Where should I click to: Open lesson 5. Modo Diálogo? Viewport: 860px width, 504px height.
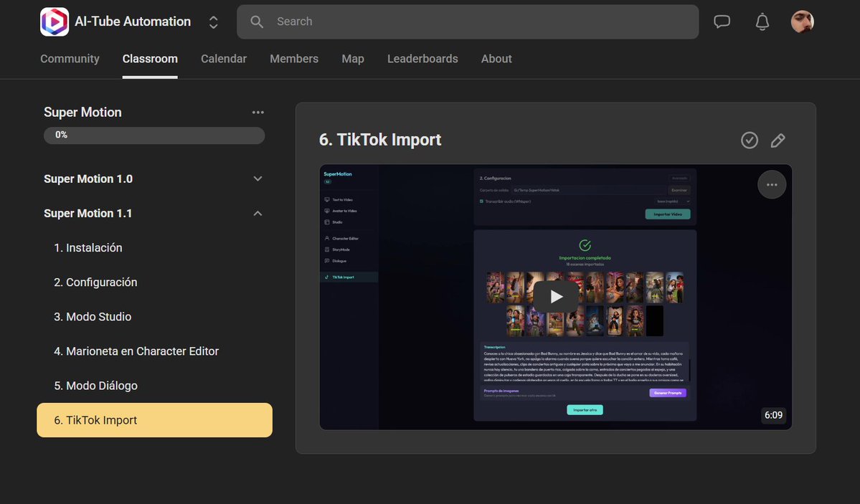pos(95,386)
